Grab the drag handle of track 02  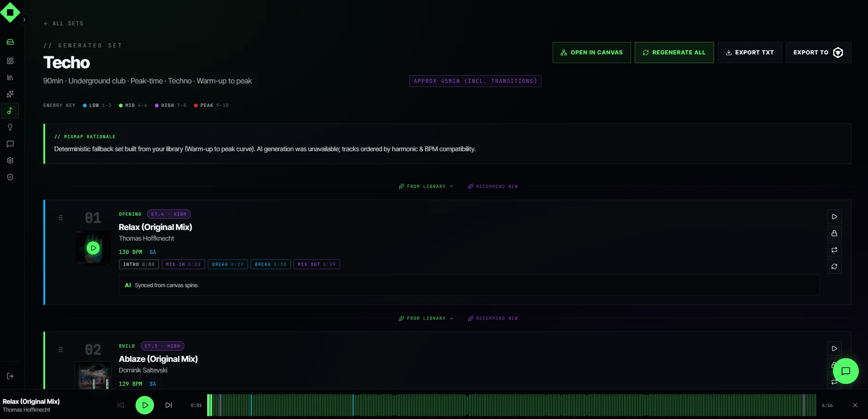click(x=61, y=349)
